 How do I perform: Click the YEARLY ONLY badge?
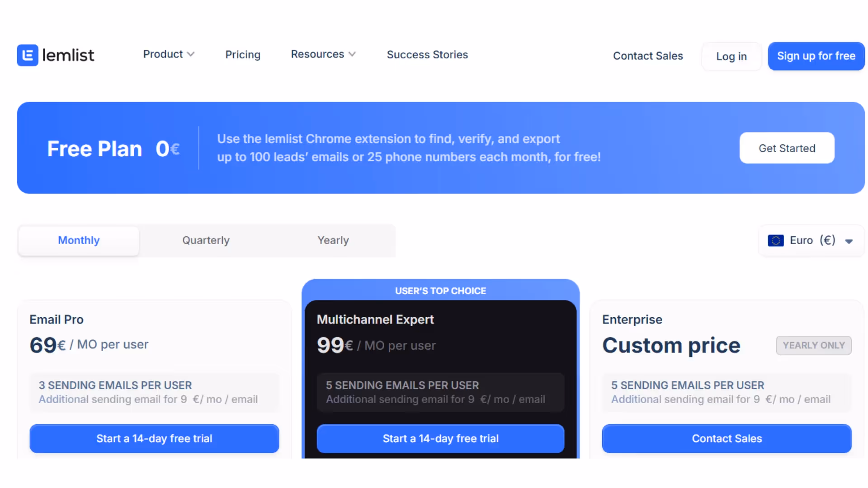click(814, 346)
